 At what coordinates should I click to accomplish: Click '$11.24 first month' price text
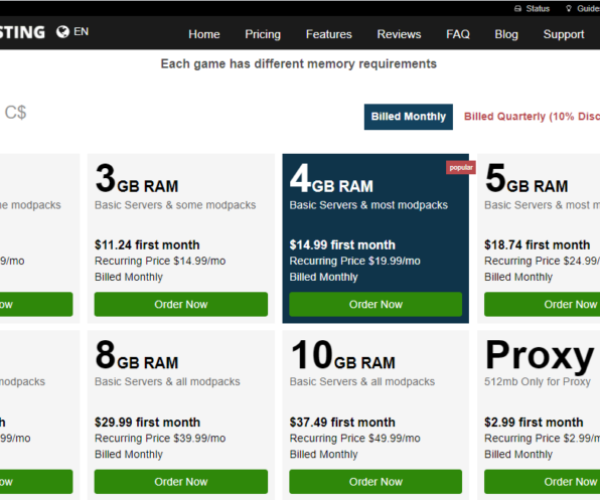(147, 245)
